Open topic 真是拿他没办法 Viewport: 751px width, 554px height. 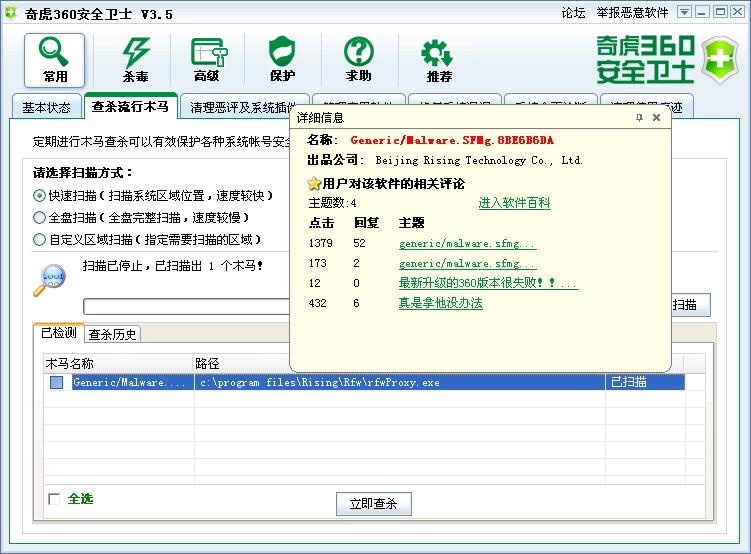tap(441, 303)
